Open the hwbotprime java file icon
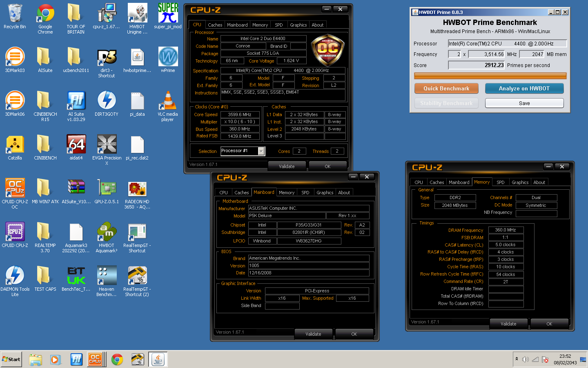This screenshot has width=588, height=368. coord(137,60)
